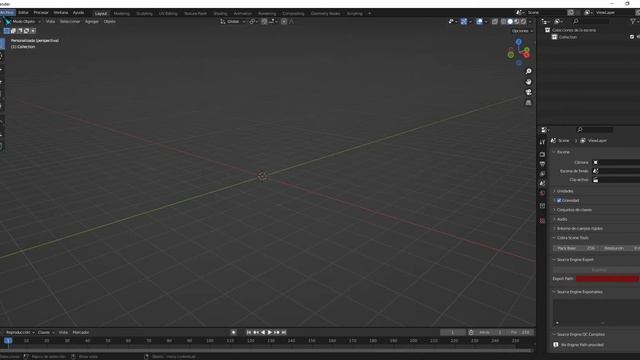Open the viewport Opciones dropdown
Screen dimensions: 640x360
pos(522,31)
